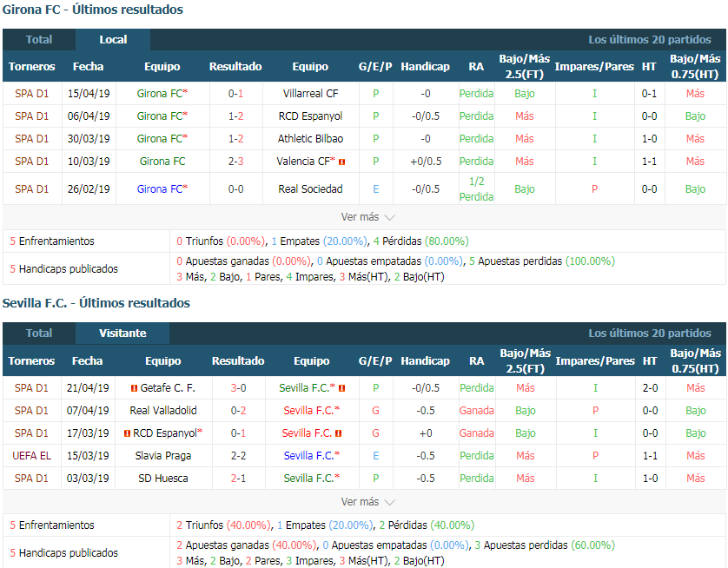The height and width of the screenshot is (568, 728).
Task: Click the 'G/E/P' column header in the Girona table
Action: point(375,67)
